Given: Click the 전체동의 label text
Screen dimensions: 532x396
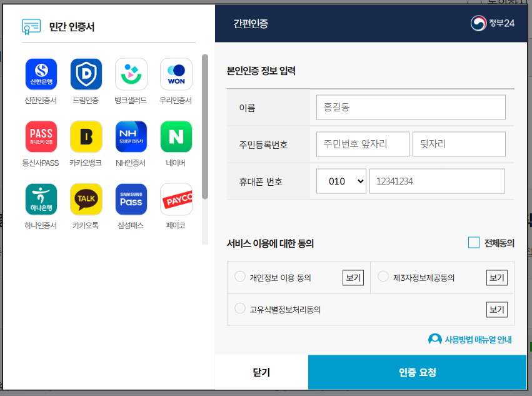Looking at the screenshot, I should tap(499, 243).
